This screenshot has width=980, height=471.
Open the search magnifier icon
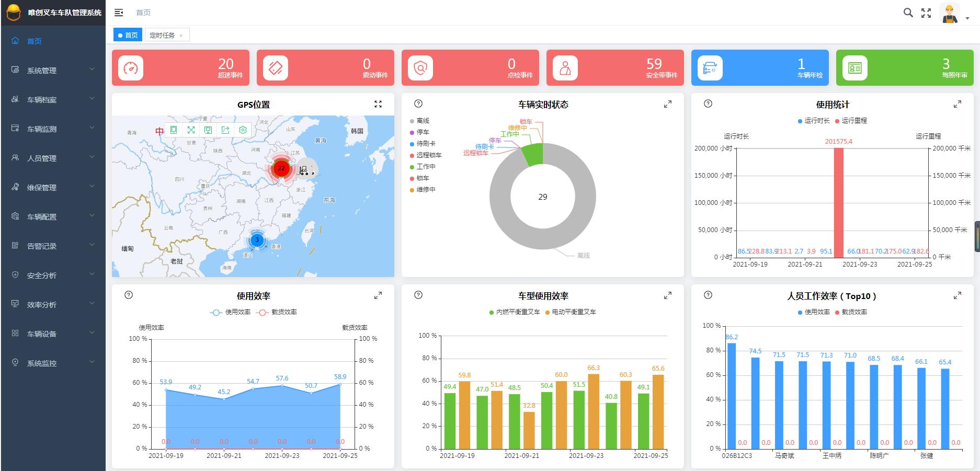[908, 13]
